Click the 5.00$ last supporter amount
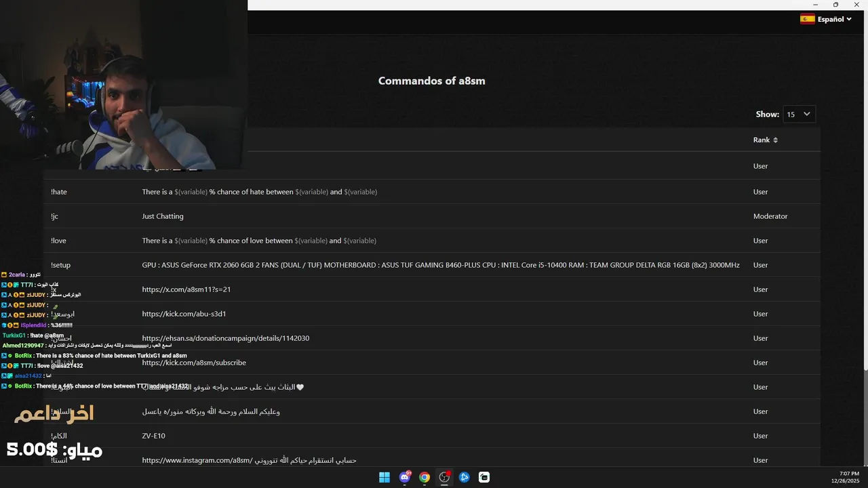Viewport: 868px width, 488px height. coord(32,449)
